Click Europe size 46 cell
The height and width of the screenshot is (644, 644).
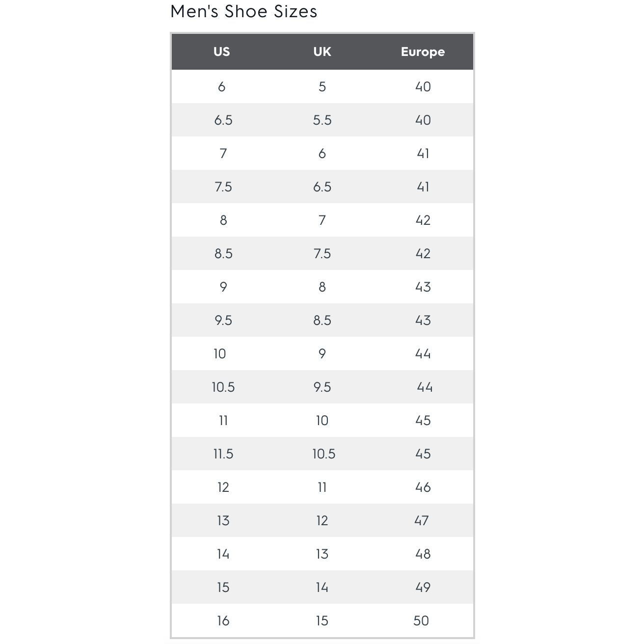coord(423,487)
